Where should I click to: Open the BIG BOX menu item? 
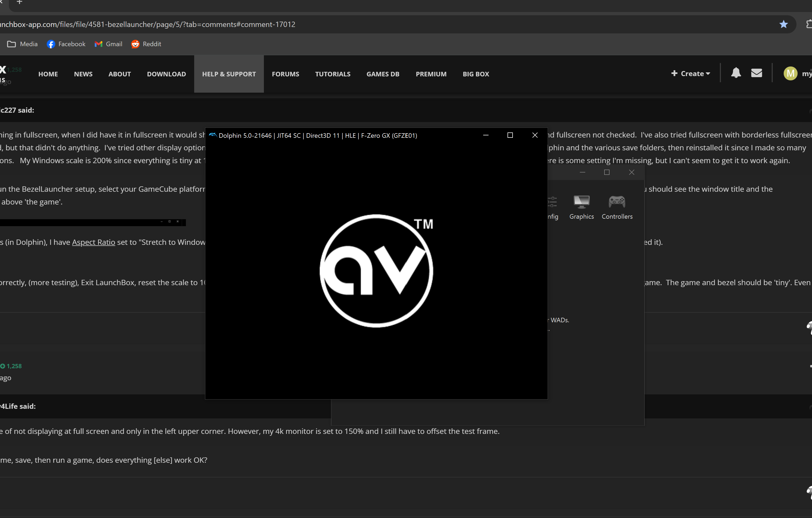click(476, 74)
